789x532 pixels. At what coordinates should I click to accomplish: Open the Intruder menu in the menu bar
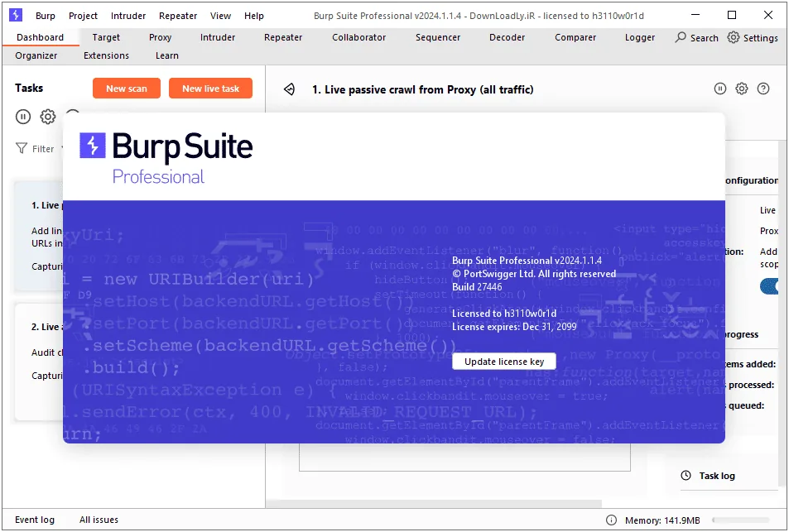pyautogui.click(x=127, y=16)
